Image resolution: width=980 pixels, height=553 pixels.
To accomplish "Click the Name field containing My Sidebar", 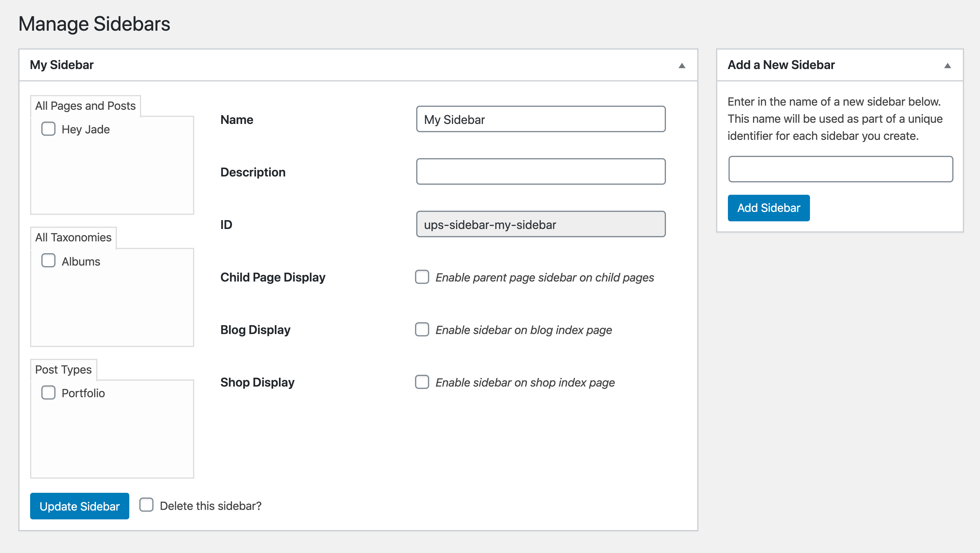I will (540, 120).
